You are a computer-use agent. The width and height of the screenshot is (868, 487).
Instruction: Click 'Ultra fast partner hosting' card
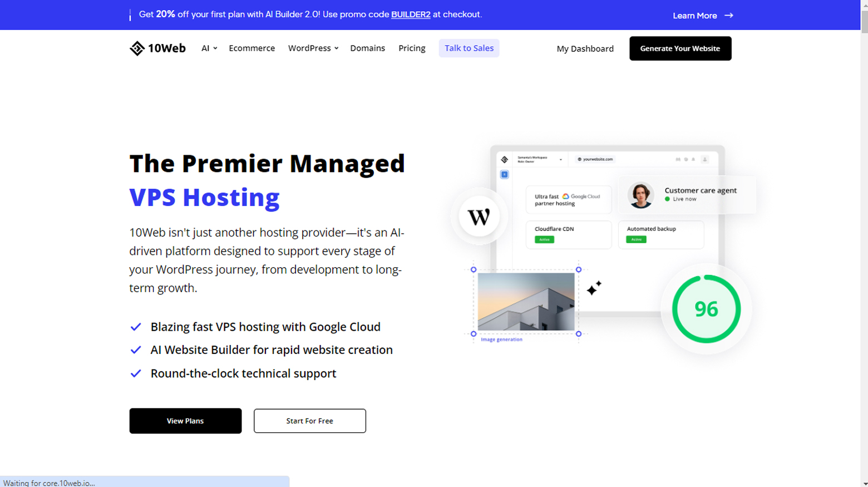[x=568, y=200]
